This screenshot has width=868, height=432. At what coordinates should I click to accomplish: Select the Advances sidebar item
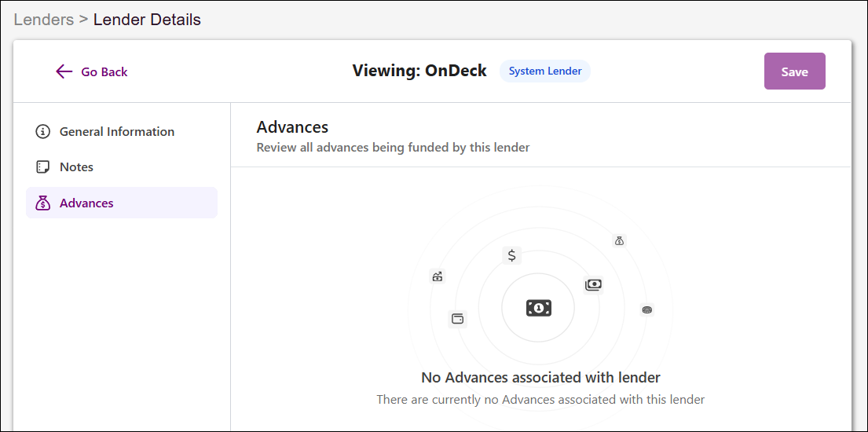[x=121, y=203]
